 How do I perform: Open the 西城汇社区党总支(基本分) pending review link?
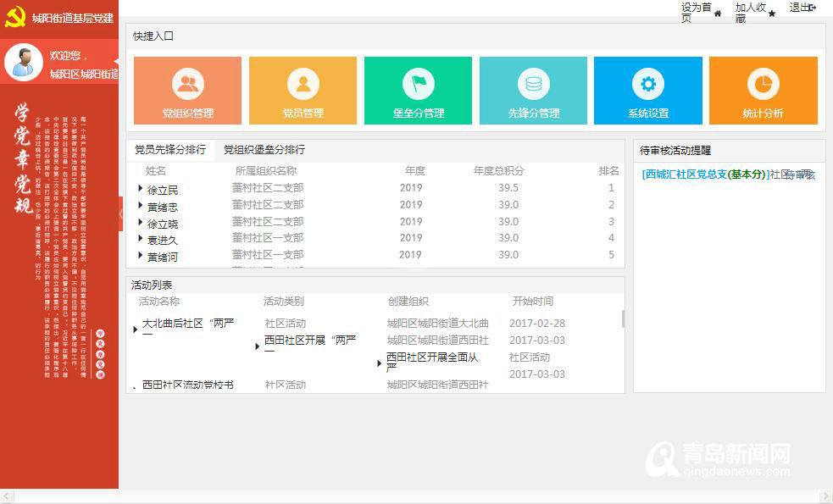click(x=706, y=174)
